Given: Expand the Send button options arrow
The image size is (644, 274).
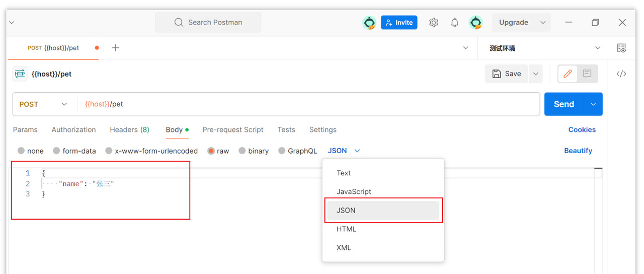Looking at the screenshot, I should point(593,104).
